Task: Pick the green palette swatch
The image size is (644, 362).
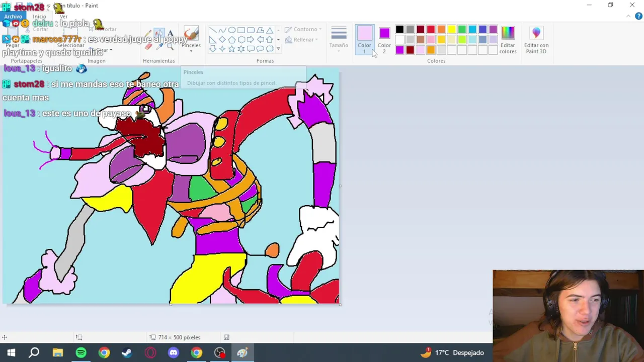Action: [x=462, y=29]
